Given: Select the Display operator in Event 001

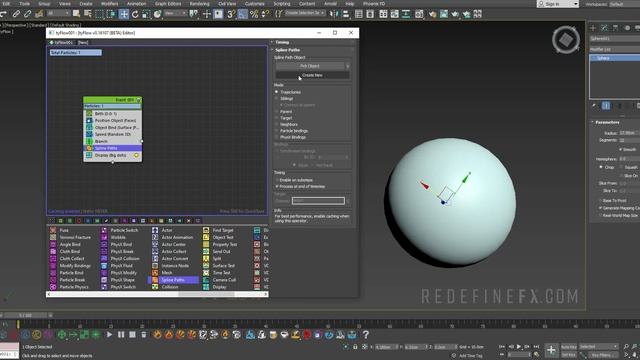Looking at the screenshot, I should point(113,156).
